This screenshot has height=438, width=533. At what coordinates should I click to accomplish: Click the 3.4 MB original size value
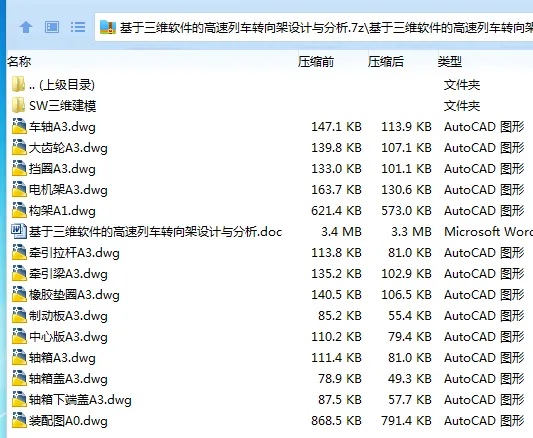[341, 232]
